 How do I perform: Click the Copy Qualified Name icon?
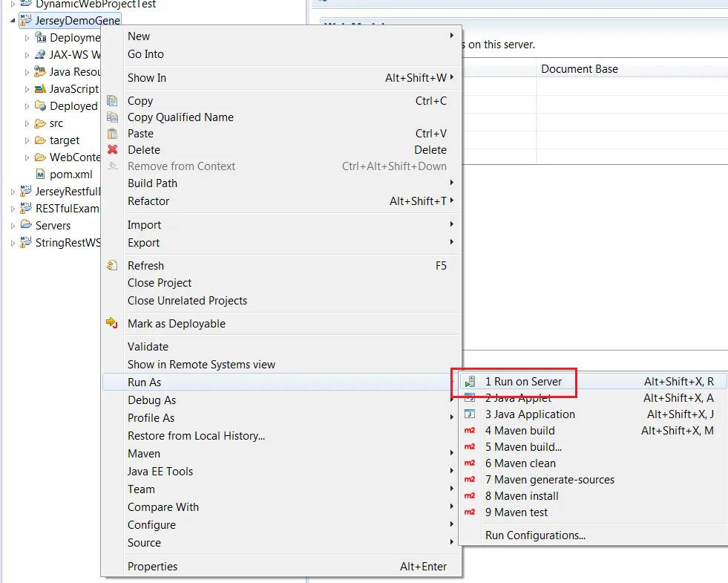[x=112, y=117]
